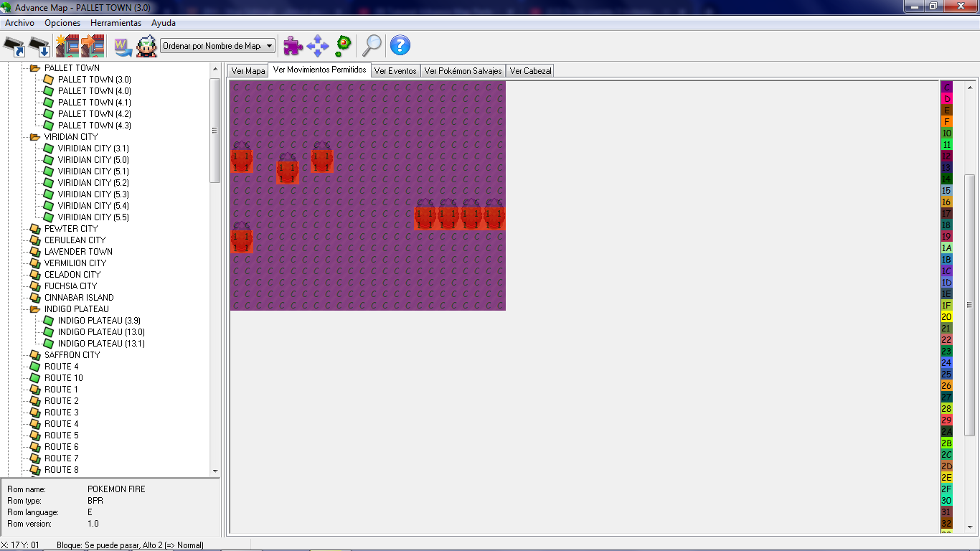Viewport: 980px width, 551px height.
Task: Click the new map icon with sun
Action: point(67,46)
